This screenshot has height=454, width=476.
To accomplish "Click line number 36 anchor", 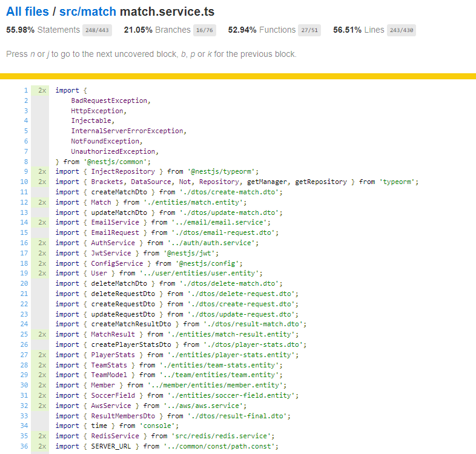I will click(24, 446).
